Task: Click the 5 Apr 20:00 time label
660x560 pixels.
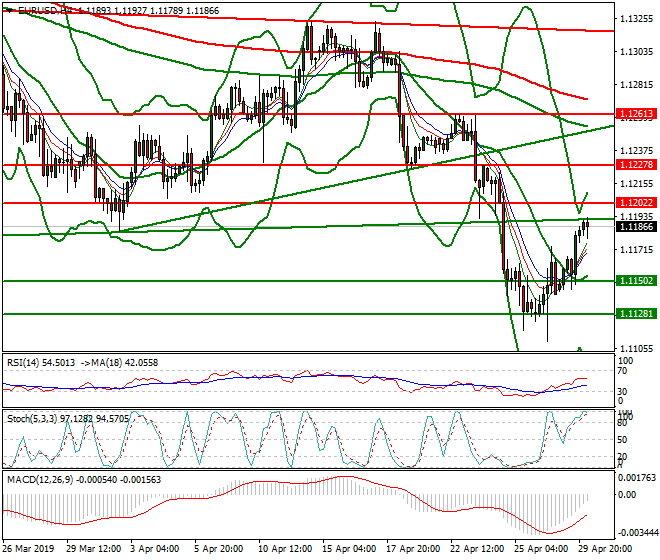Action: pyautogui.click(x=219, y=549)
